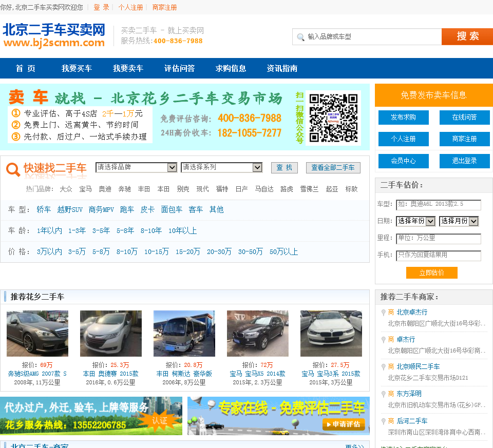
Task: Open 资讯指南 navigation item
Action: (282, 68)
